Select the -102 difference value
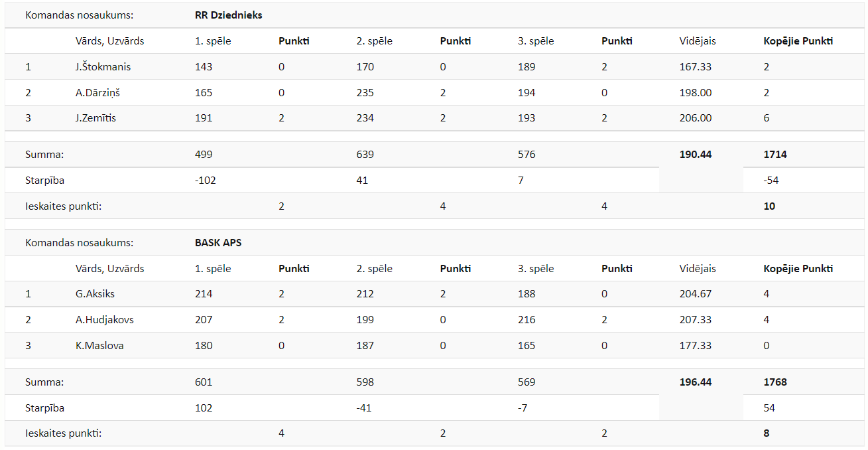The height and width of the screenshot is (450, 868). 206,181
